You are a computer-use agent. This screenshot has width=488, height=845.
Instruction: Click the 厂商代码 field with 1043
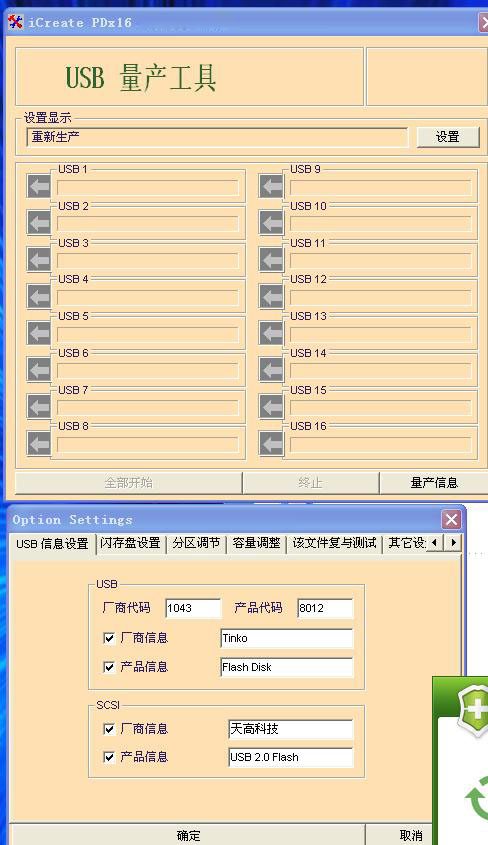tap(193, 608)
